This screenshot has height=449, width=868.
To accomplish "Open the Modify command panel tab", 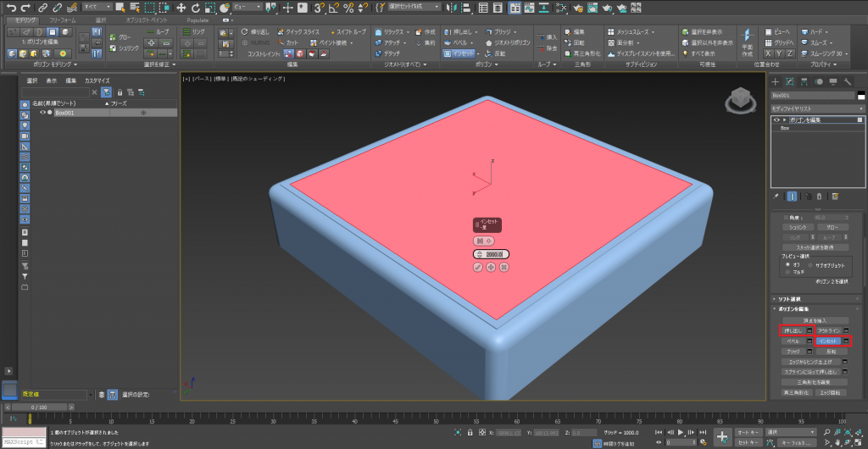I will click(x=790, y=81).
